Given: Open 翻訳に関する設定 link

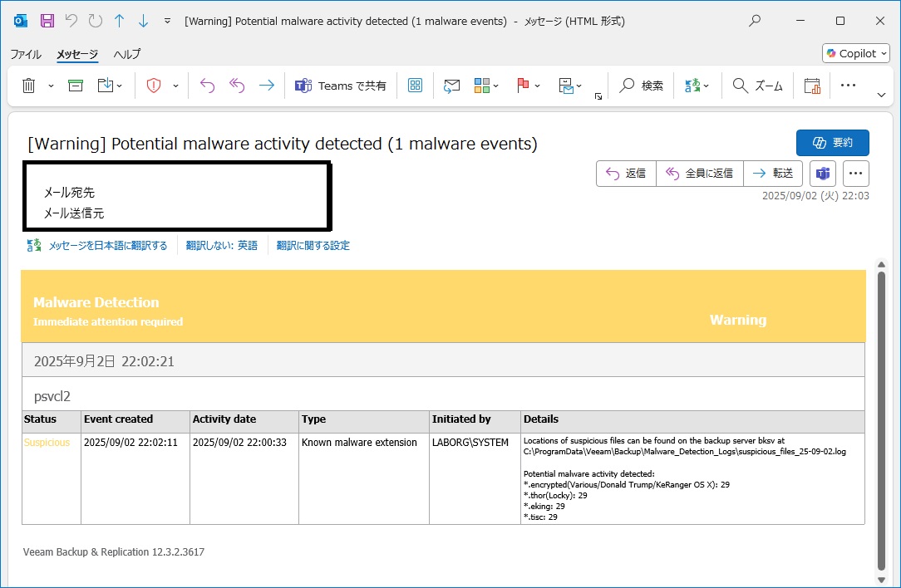Looking at the screenshot, I should (313, 246).
